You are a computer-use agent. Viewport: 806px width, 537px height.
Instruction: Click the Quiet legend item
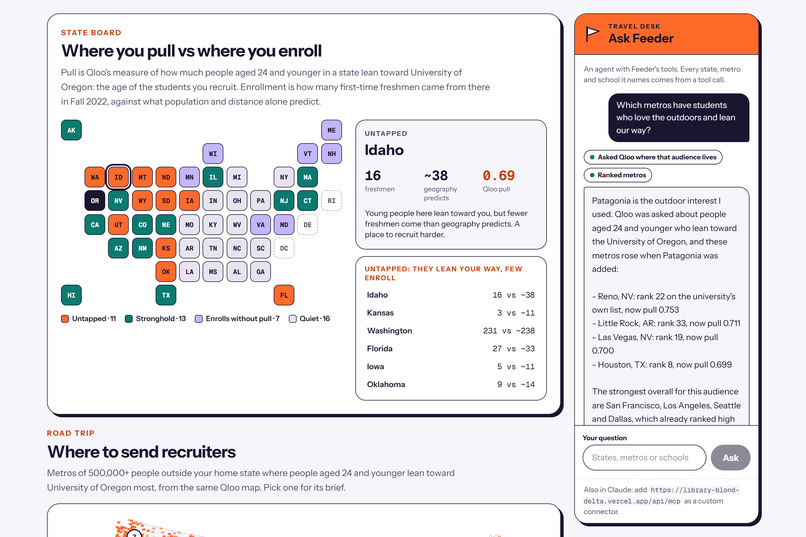[309, 319]
